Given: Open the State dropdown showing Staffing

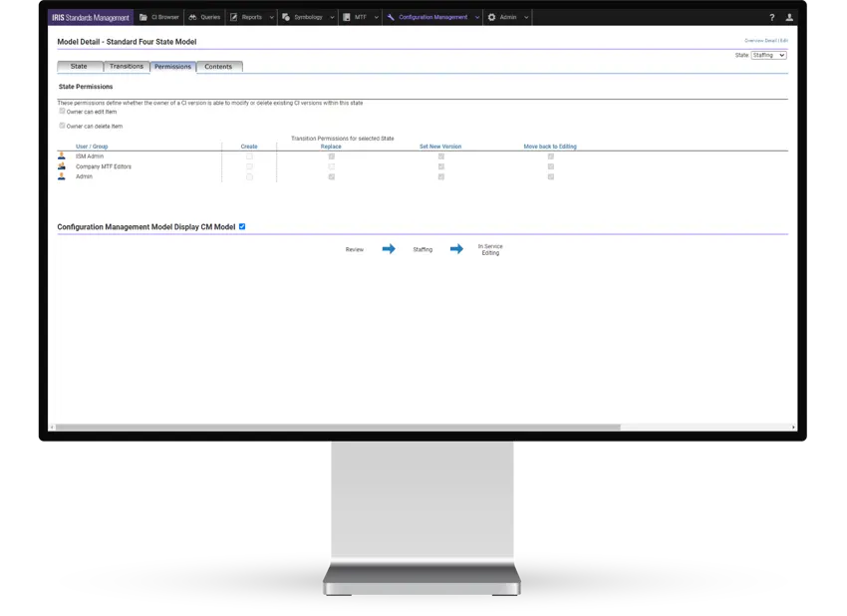Looking at the screenshot, I should [x=769, y=55].
